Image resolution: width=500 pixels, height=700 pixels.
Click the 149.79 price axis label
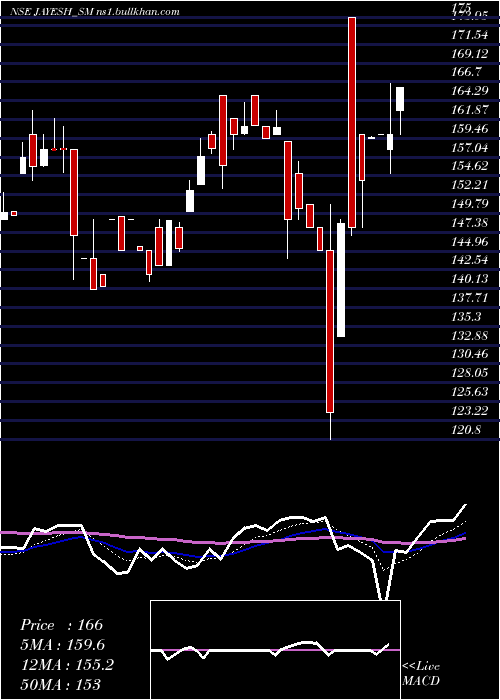469,204
